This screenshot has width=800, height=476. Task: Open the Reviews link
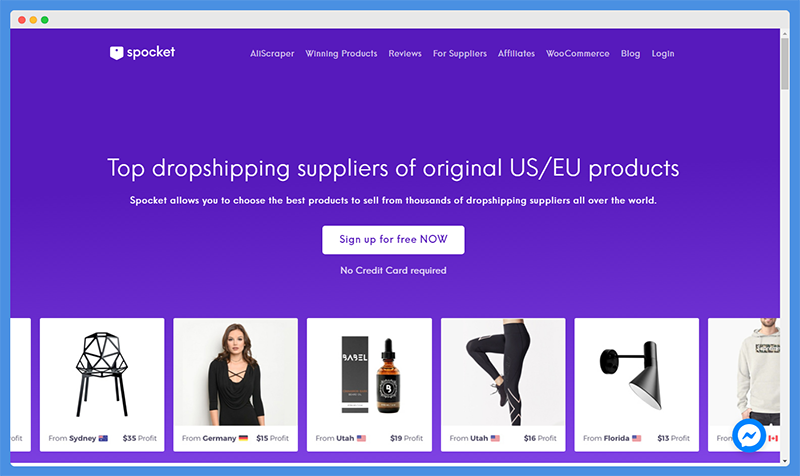[x=405, y=54]
